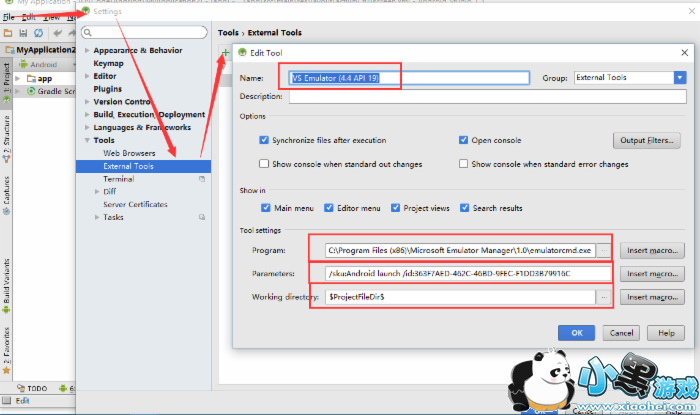700x415 pixels.
Task: Open the Build Variants side panel
Action: (x=6, y=286)
